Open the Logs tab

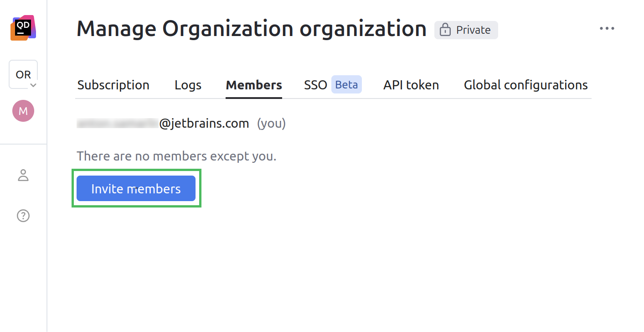coord(188,85)
